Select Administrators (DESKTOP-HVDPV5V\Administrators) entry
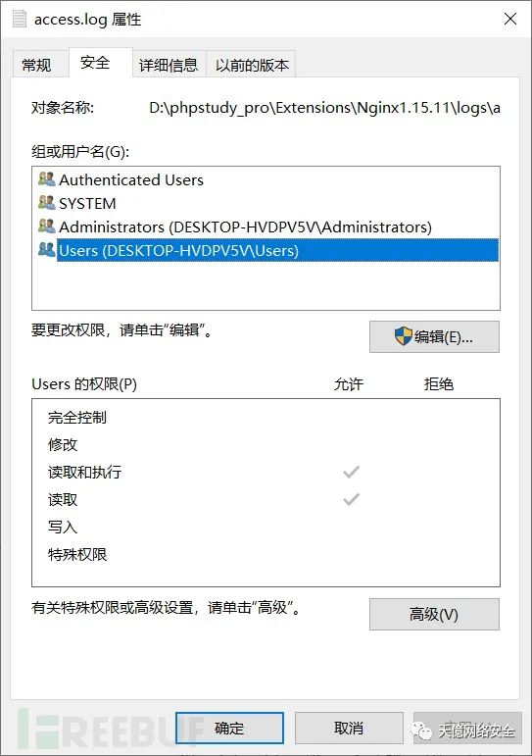 pos(245,227)
